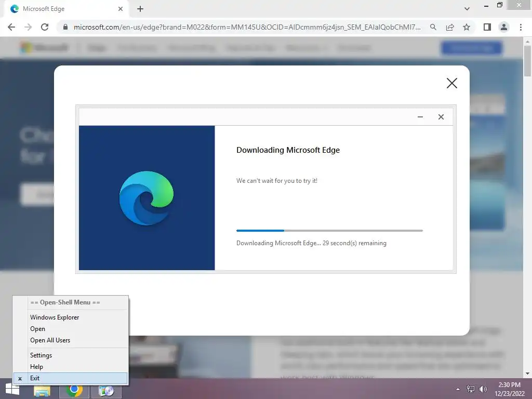
Task: Minimize the Edge installer window
Action: pyautogui.click(x=420, y=117)
